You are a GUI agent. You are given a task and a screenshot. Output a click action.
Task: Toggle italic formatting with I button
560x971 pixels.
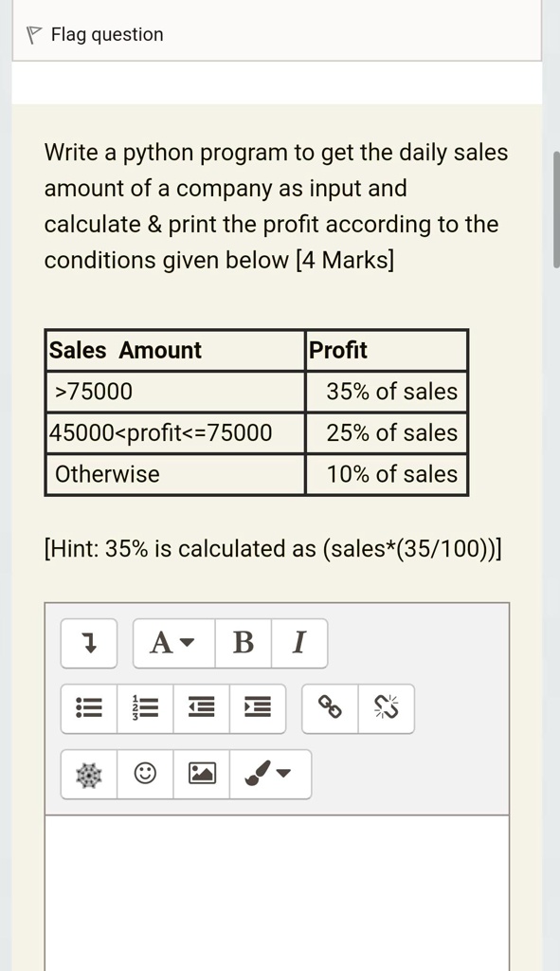tap(298, 644)
